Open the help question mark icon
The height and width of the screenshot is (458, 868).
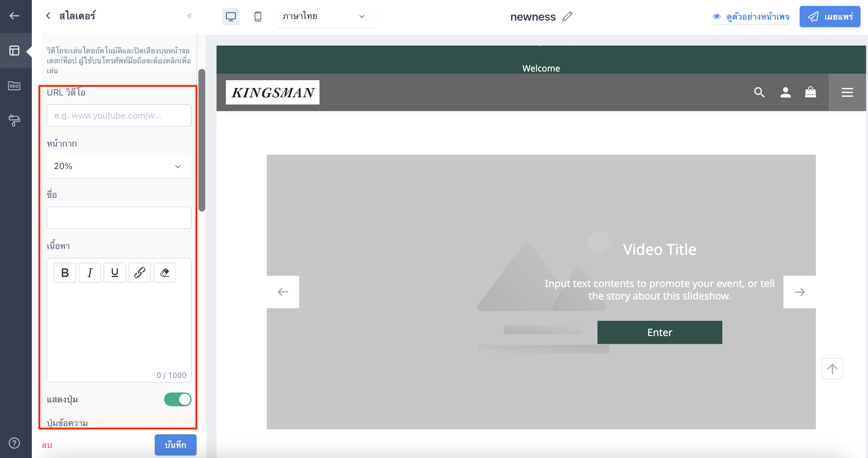click(14, 443)
